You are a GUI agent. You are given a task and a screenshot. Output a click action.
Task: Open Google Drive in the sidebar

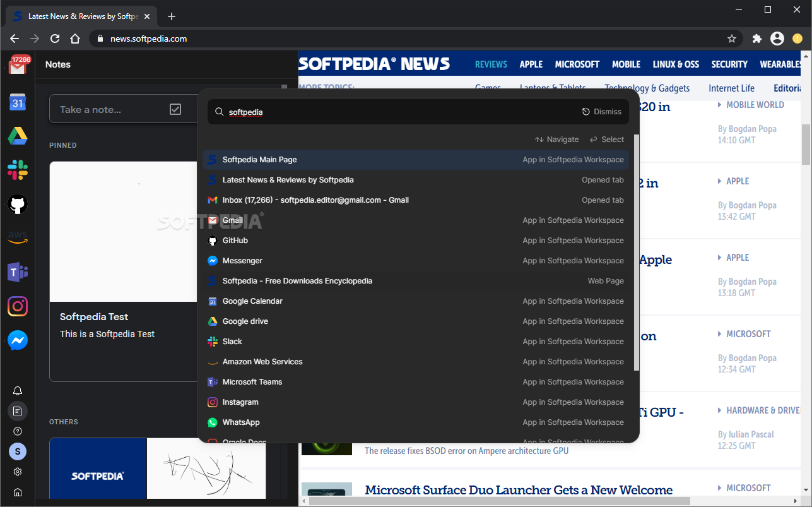click(18, 136)
